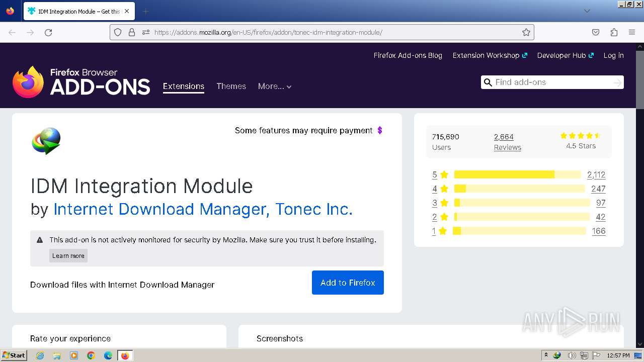Click the search magnifier icon
This screenshot has width=644, height=362.
pos(488,82)
